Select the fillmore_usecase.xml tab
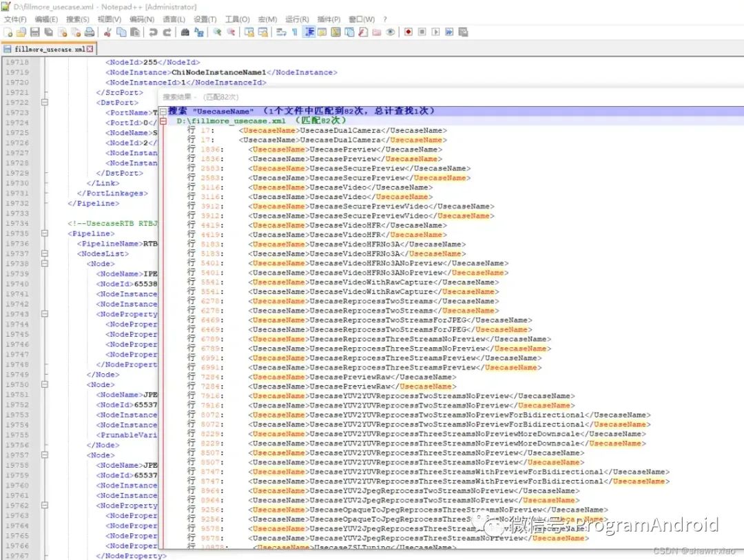This screenshot has width=744, height=560. pos(48,49)
